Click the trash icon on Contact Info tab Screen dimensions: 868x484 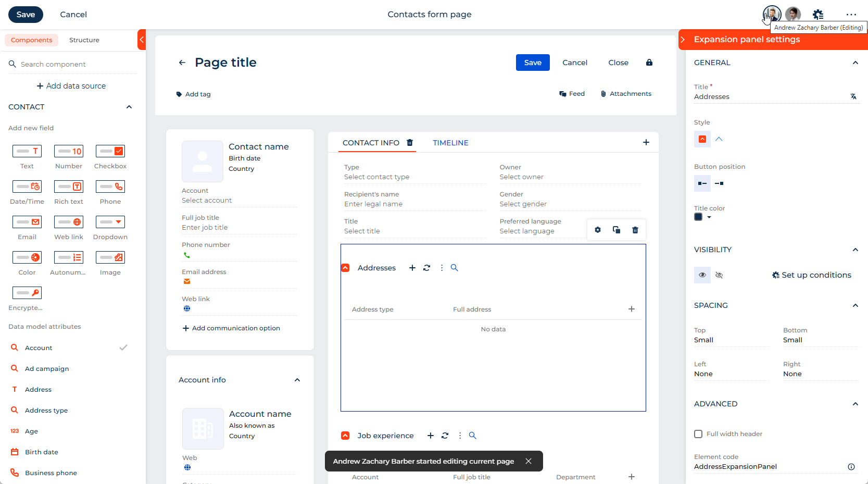click(410, 143)
